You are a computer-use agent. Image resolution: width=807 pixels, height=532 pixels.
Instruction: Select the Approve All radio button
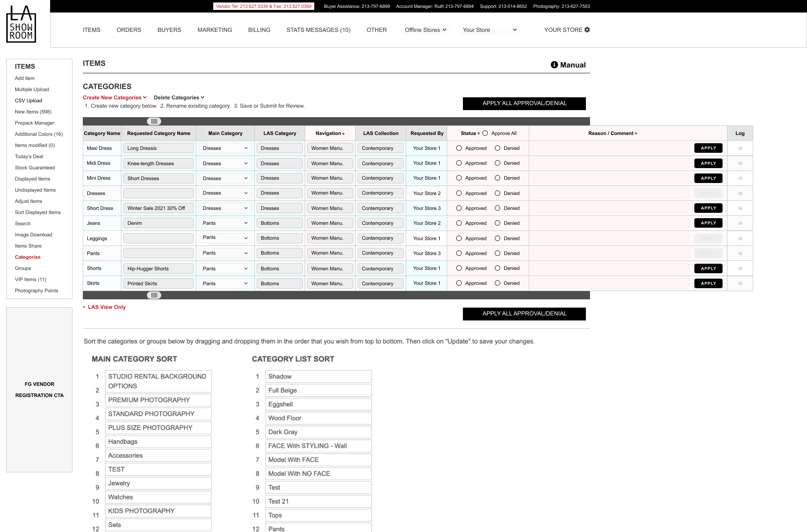tap(485, 133)
